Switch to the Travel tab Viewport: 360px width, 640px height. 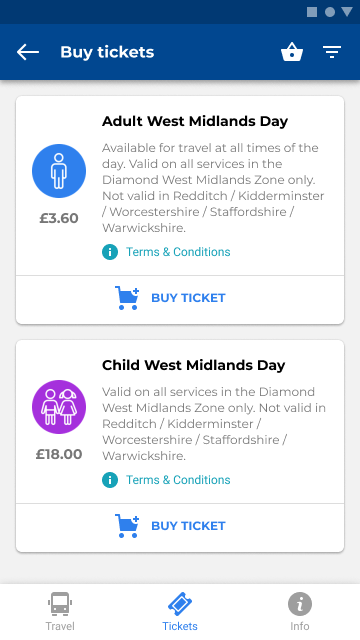click(60, 612)
